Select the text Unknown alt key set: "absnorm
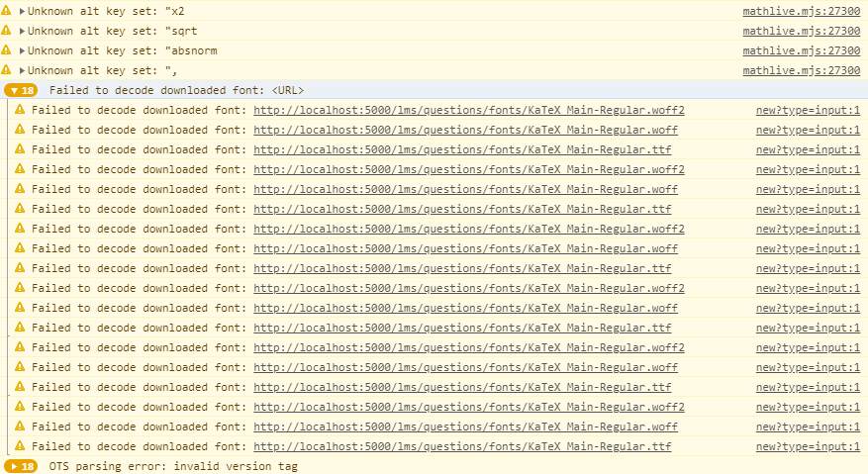This screenshot has width=868, height=474. pyautogui.click(x=123, y=50)
